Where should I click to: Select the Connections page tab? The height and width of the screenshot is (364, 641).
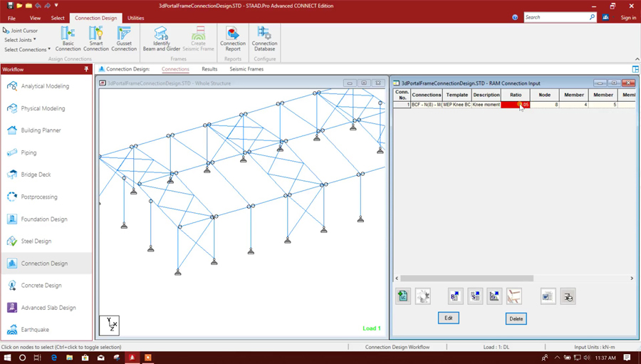[x=175, y=69]
